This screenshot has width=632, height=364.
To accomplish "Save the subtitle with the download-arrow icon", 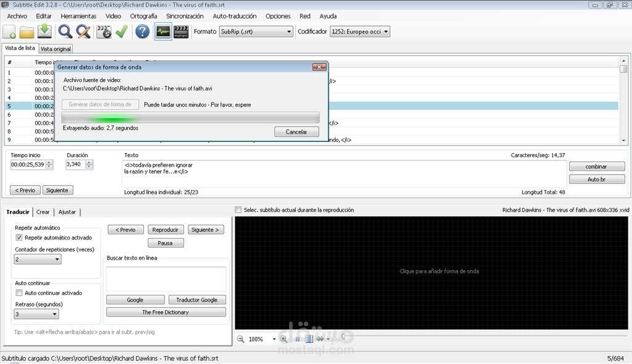I will click(44, 31).
